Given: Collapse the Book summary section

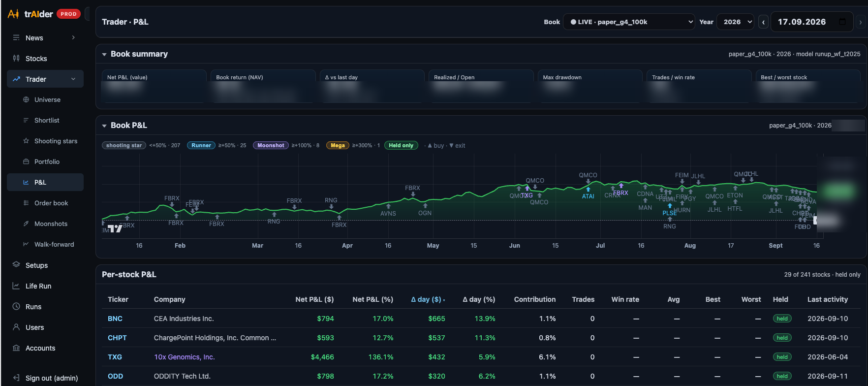Looking at the screenshot, I should coord(104,54).
